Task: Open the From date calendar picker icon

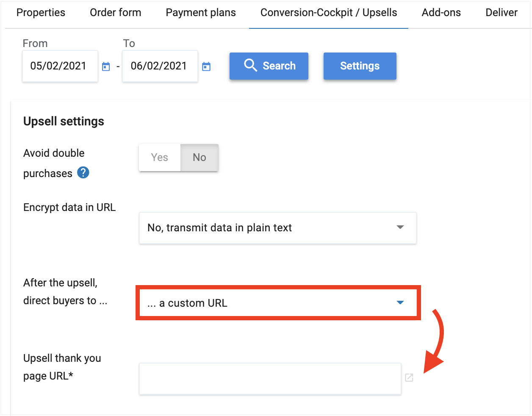Action: pos(106,67)
